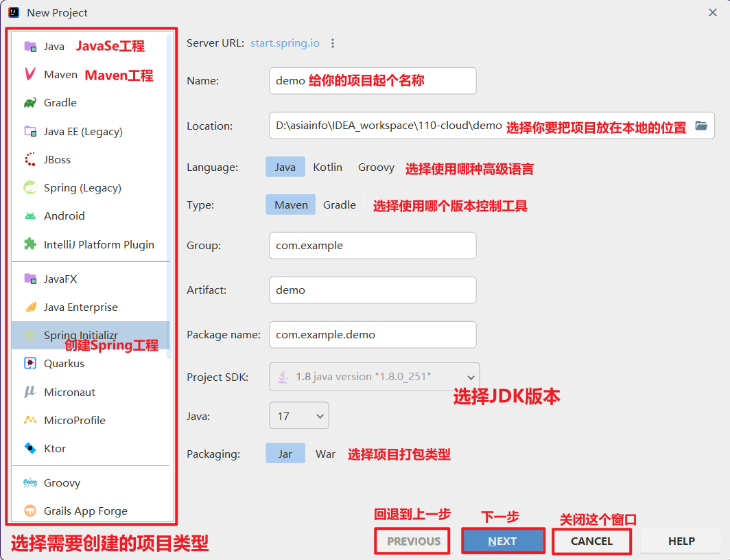Select the Gradle elephant icon
This screenshot has height=560, width=730.
30,102
